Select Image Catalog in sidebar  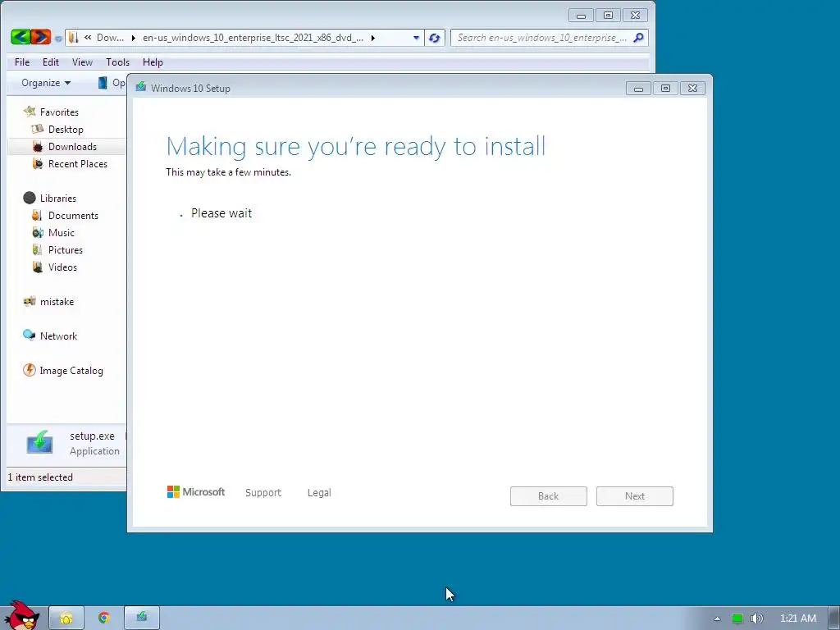coord(71,371)
